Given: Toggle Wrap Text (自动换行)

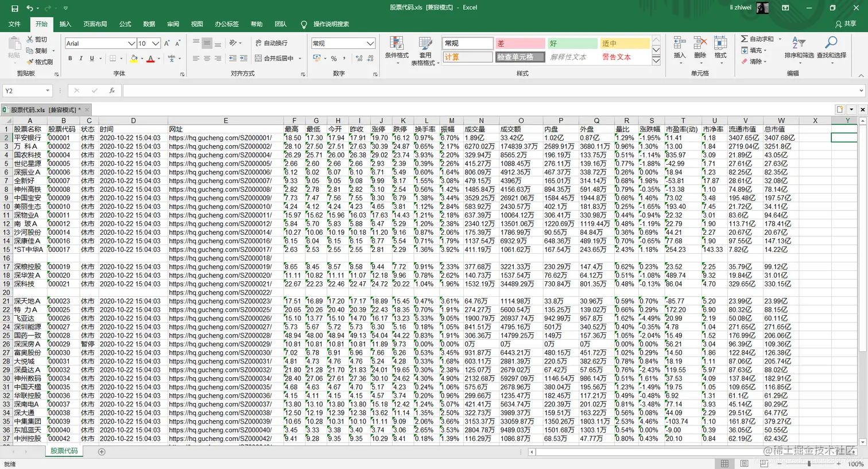Looking at the screenshot, I should click(x=270, y=43).
